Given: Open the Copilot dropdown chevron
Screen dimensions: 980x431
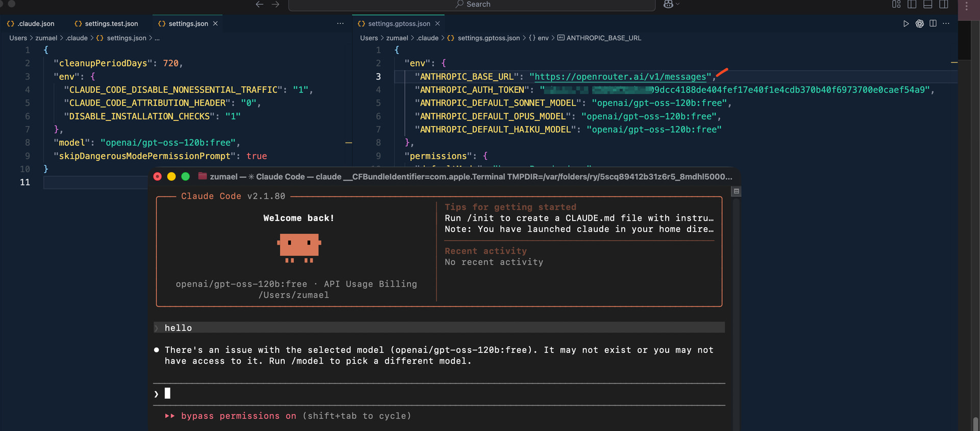Looking at the screenshot, I should (678, 4).
